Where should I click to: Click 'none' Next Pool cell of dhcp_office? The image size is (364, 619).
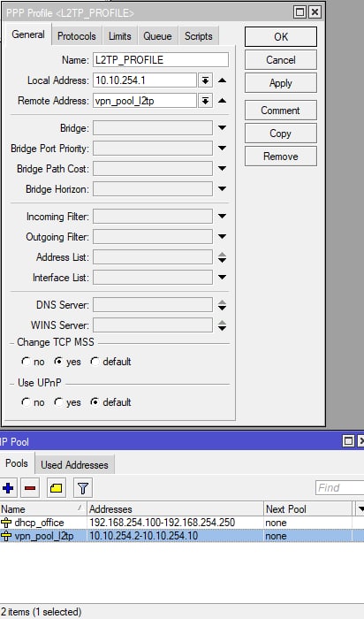(276, 523)
